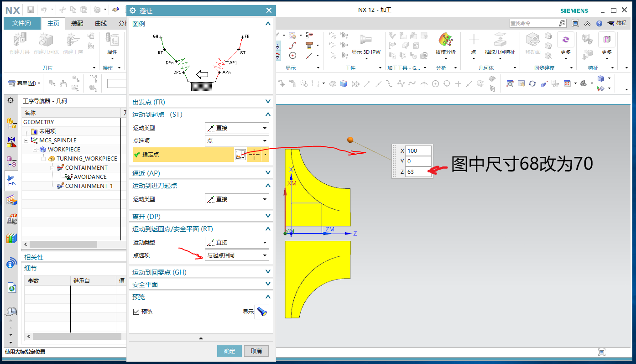636x364 pixels.
Task: Collapse the TURNING_WORKPIECE tree node
Action: click(x=44, y=159)
